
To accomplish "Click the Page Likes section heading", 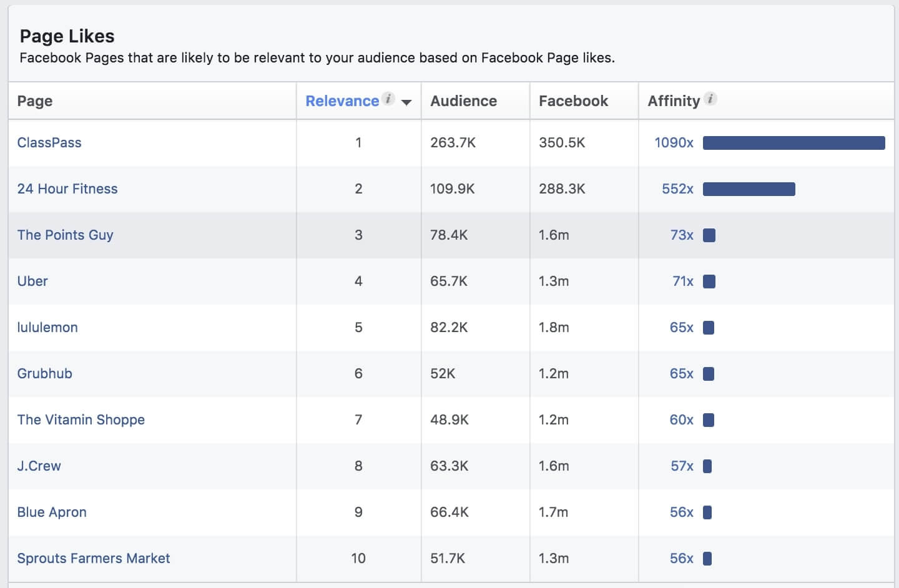I will (67, 36).
